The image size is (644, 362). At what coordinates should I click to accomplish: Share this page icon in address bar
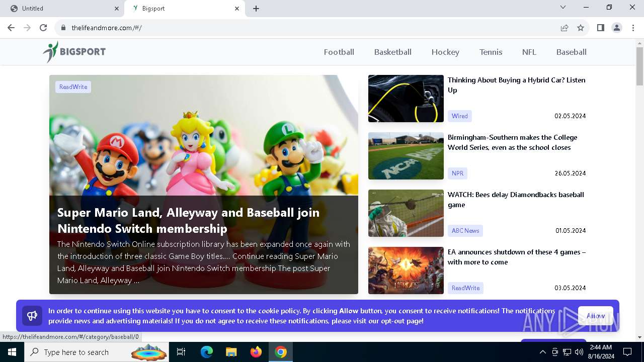coord(565,28)
